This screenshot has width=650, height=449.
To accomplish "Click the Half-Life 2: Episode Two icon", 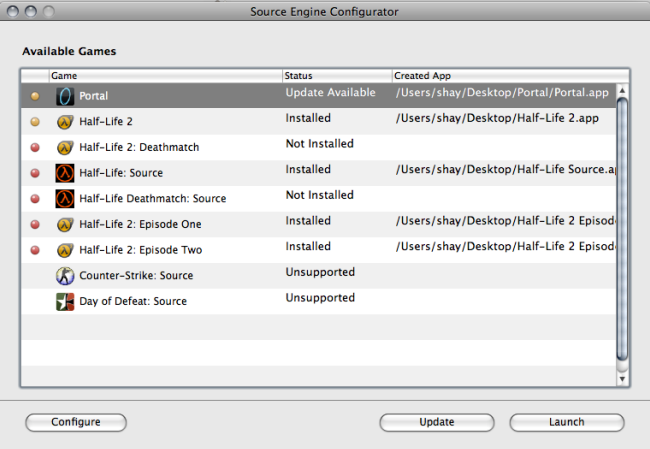I will pos(65,250).
